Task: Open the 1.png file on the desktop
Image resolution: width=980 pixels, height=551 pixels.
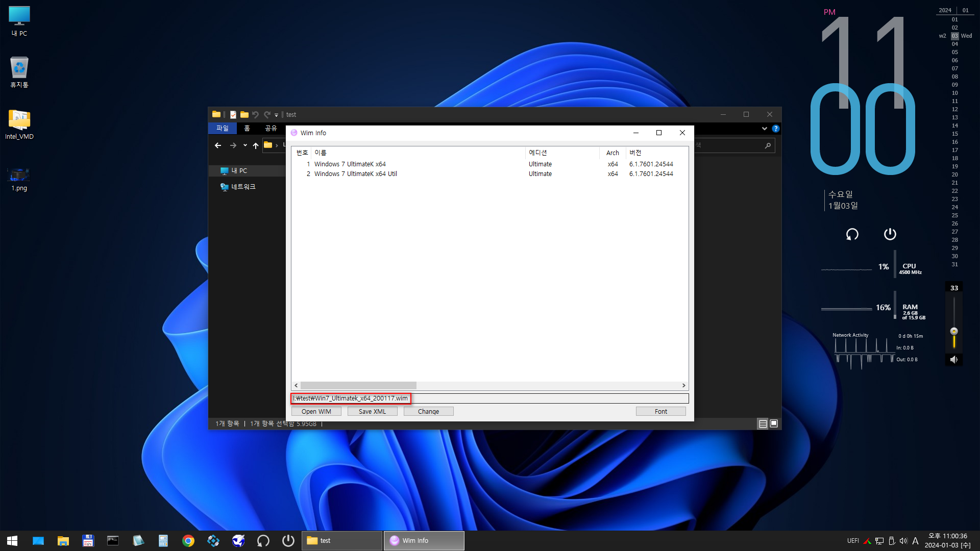Action: [19, 179]
